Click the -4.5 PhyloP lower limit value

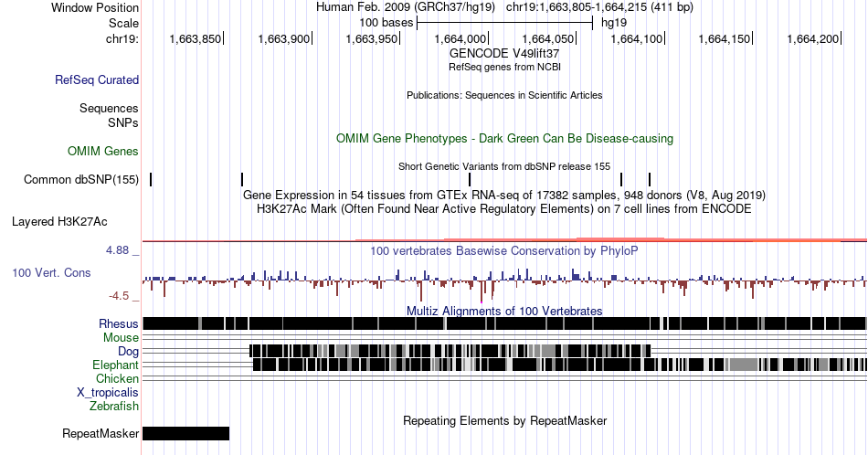click(x=119, y=296)
